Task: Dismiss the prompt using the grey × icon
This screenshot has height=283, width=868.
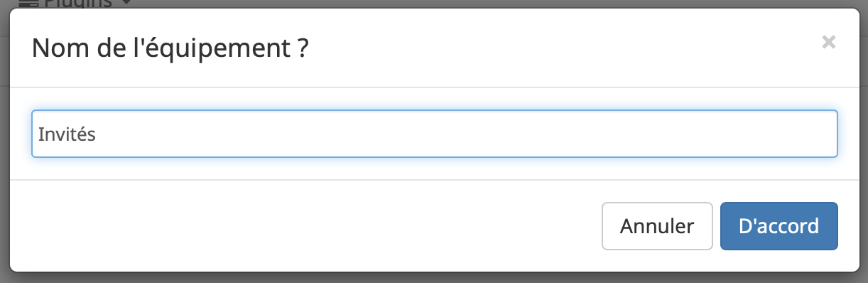Action: point(828,42)
